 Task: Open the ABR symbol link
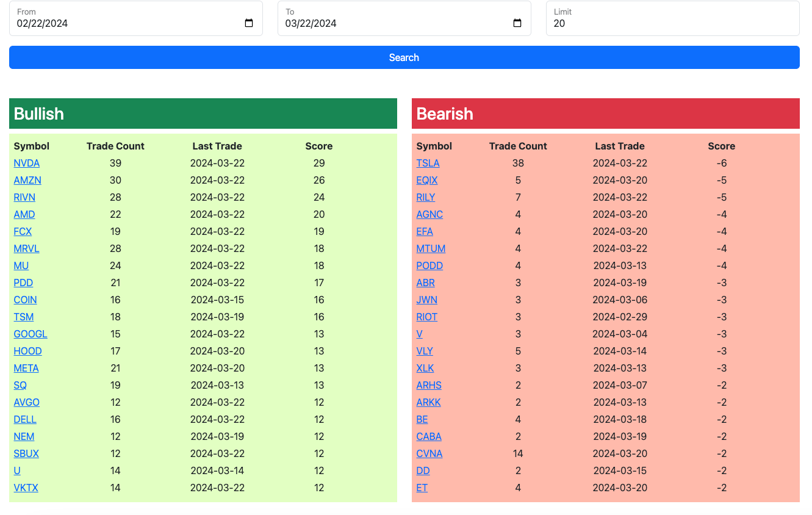click(426, 283)
